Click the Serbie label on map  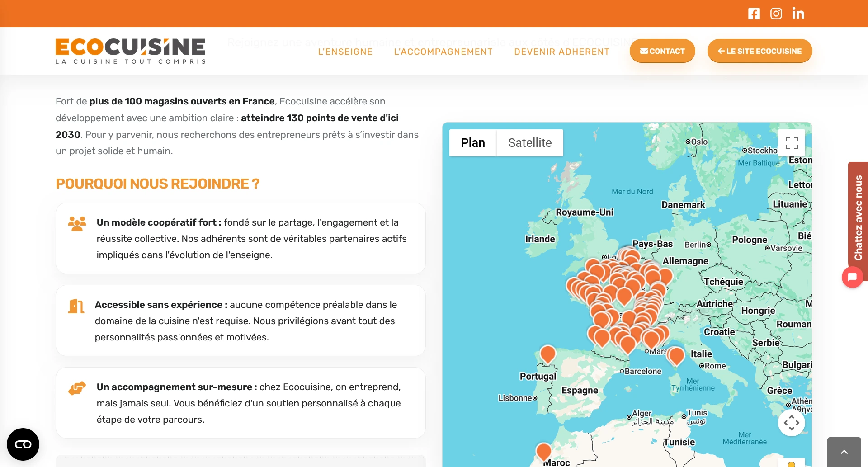[x=766, y=343]
